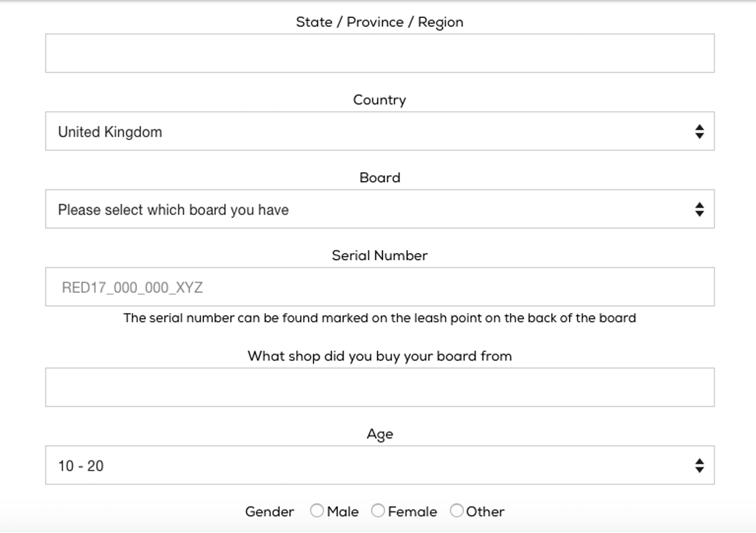Select the Female gender radio button
This screenshot has width=756, height=533.
coord(378,511)
